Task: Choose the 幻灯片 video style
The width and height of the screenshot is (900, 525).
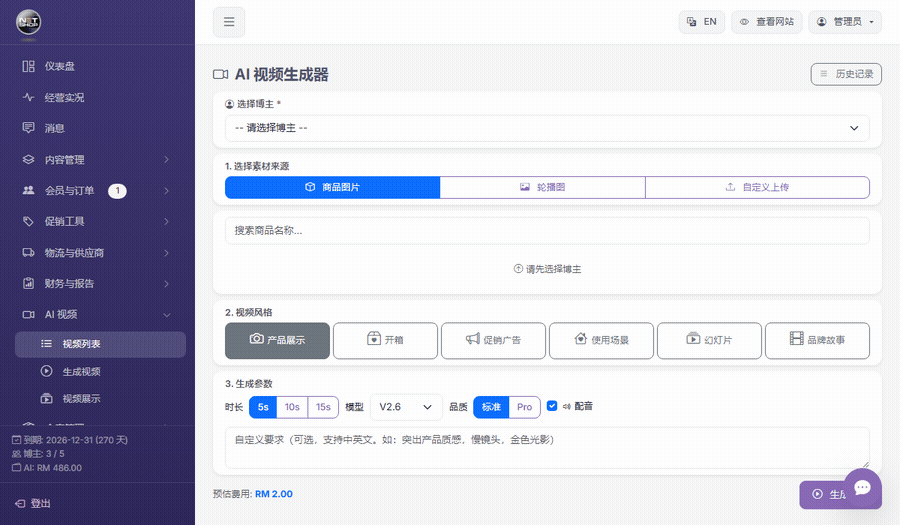Action: pos(709,340)
